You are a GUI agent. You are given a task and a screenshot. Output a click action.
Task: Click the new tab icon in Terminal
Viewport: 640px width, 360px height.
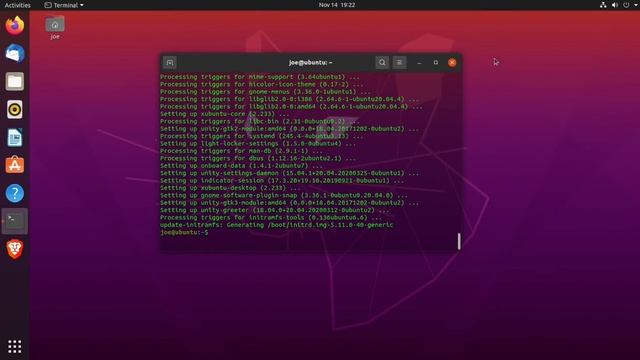pos(170,62)
